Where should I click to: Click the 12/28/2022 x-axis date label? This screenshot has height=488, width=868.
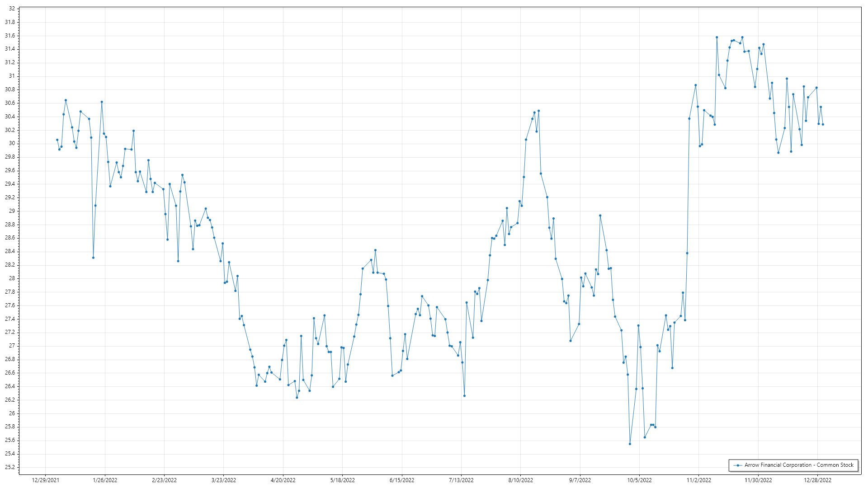point(817,480)
